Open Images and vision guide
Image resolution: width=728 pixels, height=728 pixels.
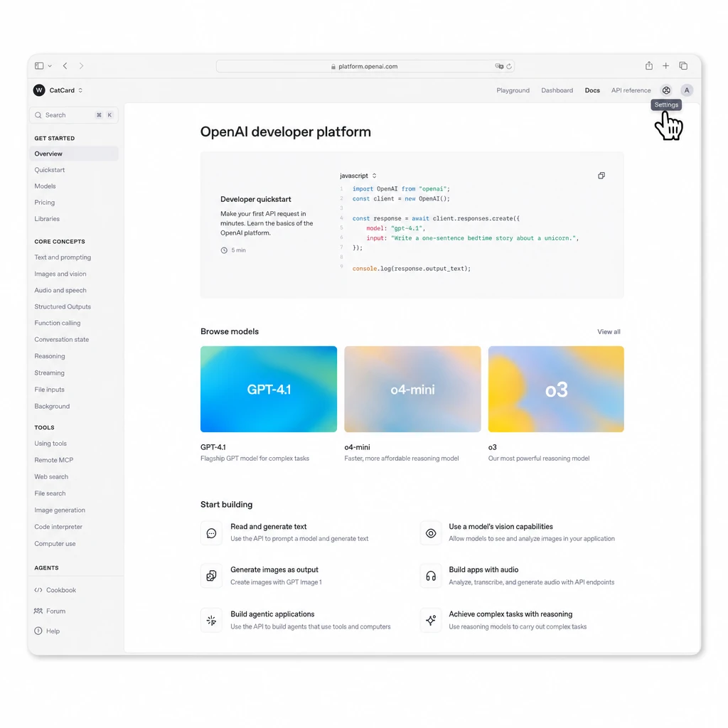click(x=60, y=274)
